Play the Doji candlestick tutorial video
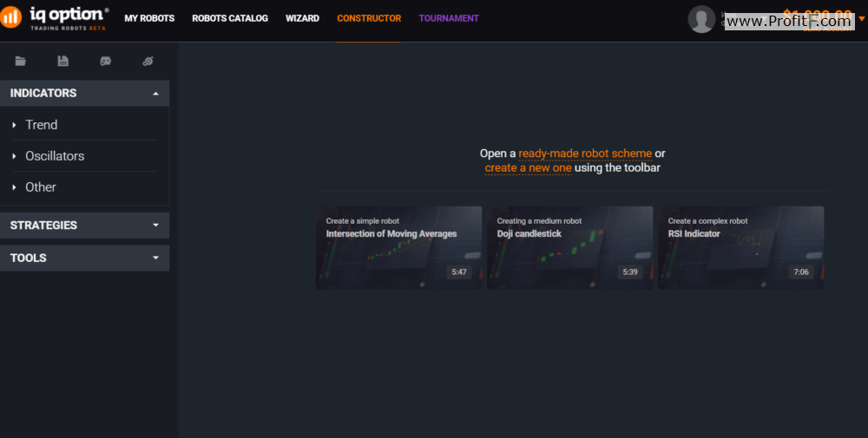The width and height of the screenshot is (868, 438). [569, 248]
